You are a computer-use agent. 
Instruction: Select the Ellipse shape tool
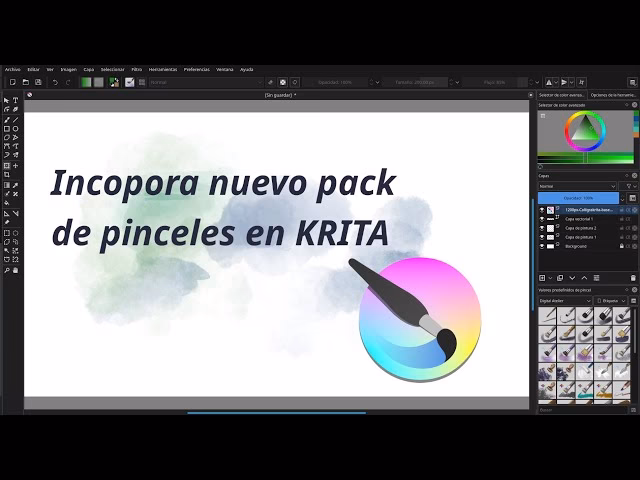click(x=16, y=129)
